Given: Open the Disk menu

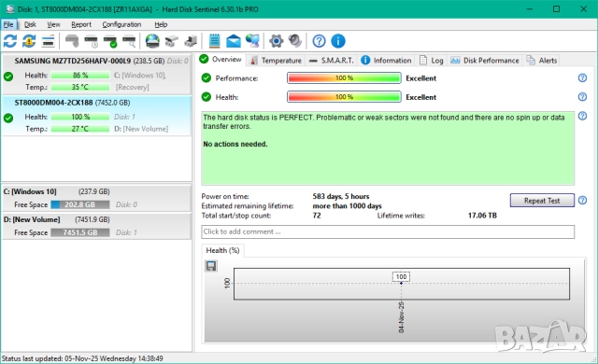Looking at the screenshot, I should tap(30, 24).
